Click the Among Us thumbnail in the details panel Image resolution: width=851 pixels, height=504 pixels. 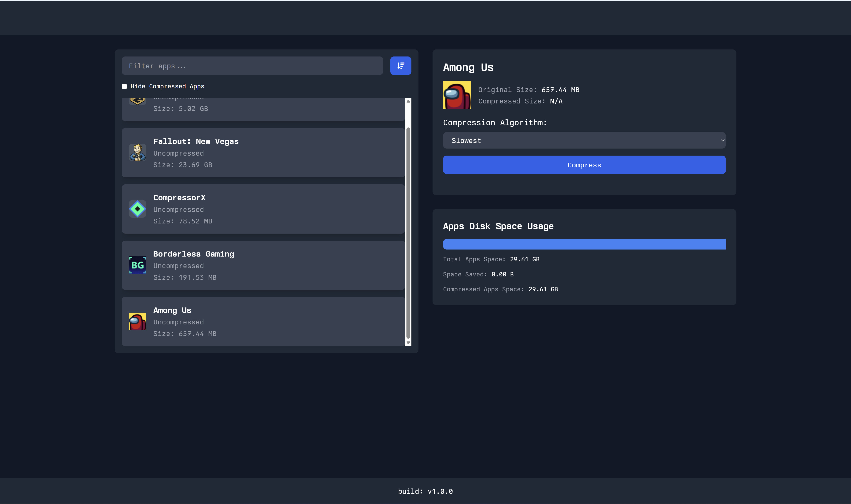point(457,95)
